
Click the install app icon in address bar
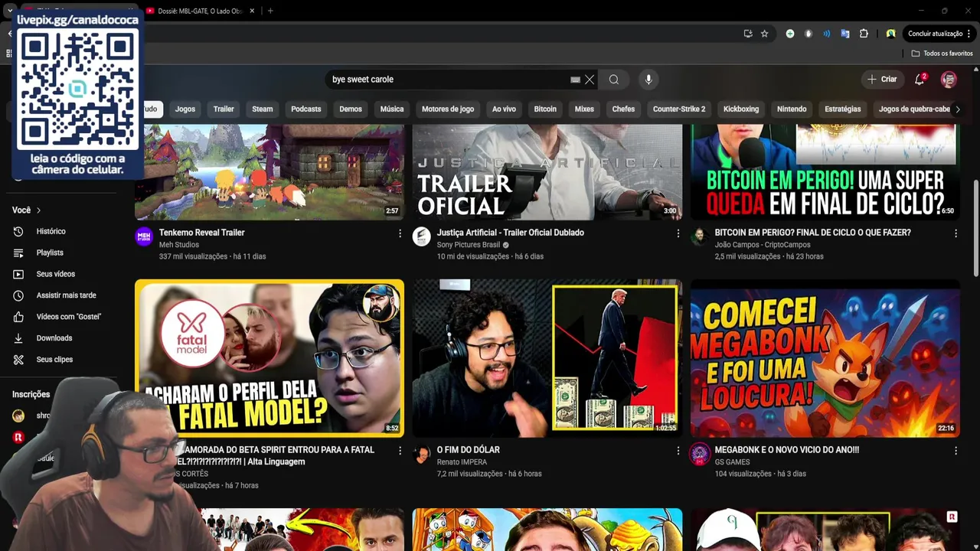coord(748,34)
